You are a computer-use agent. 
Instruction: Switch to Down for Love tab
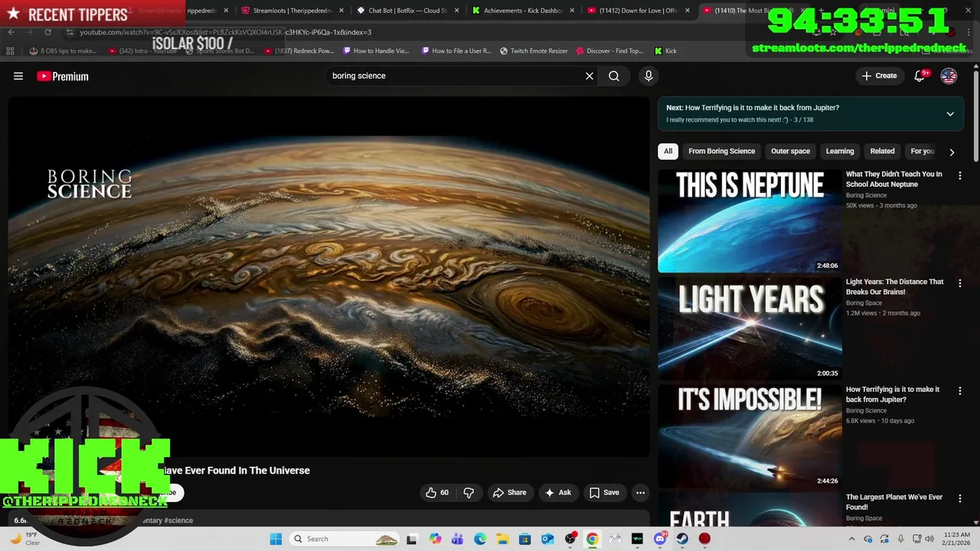tap(638, 11)
